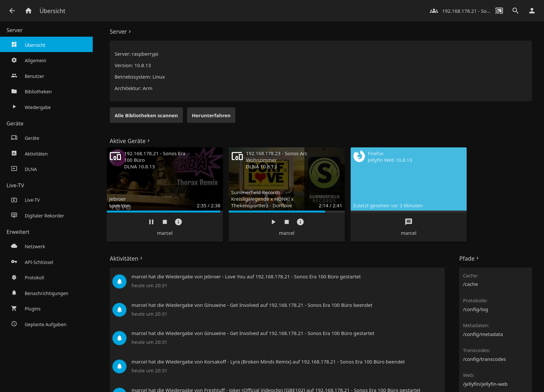This screenshot has height=392, width=544.
Task: Open the user profile icon
Action: click(532, 11)
